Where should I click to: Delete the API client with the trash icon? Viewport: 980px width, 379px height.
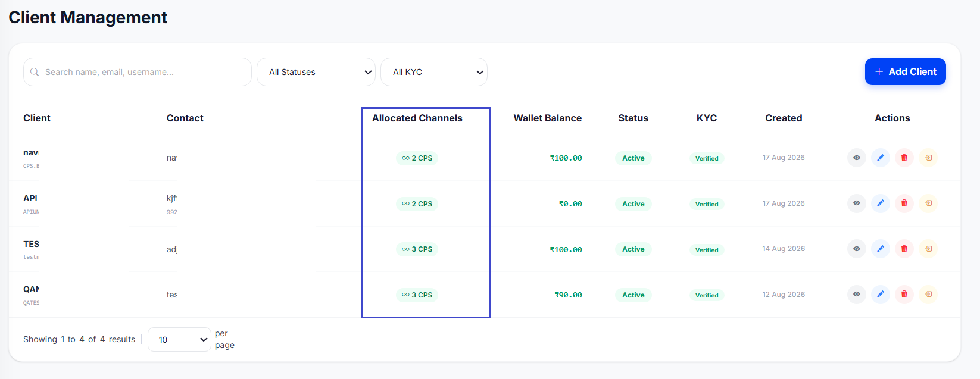coord(904,203)
